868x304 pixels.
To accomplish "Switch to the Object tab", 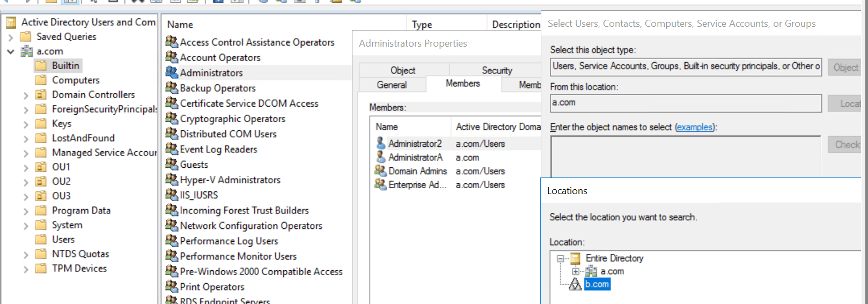I will pyautogui.click(x=403, y=70).
